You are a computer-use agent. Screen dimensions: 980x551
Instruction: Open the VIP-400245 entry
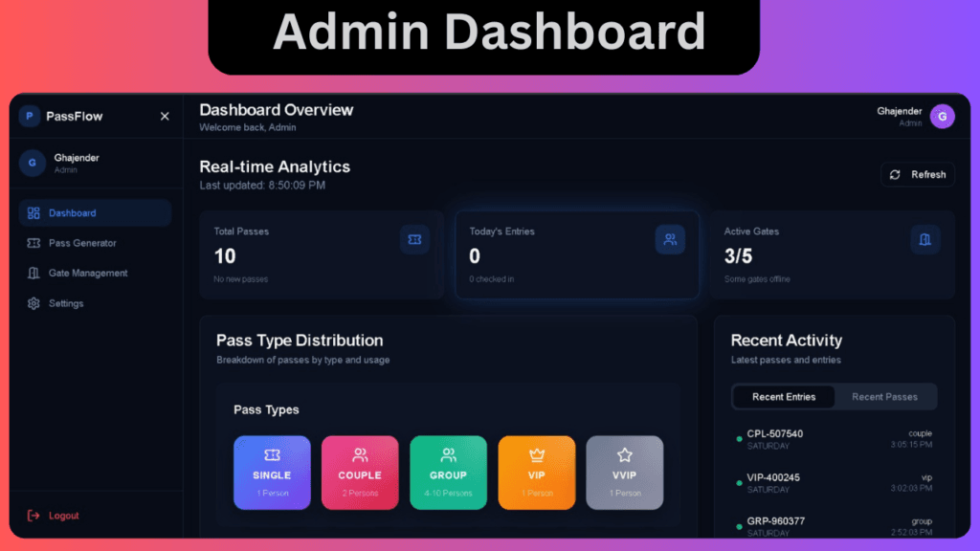[x=834, y=483]
